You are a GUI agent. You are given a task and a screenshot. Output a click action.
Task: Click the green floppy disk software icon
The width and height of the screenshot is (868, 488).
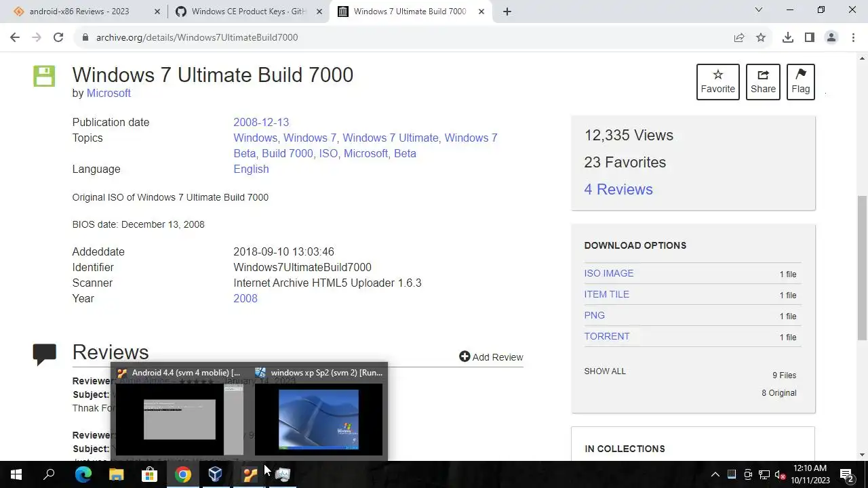pyautogui.click(x=44, y=76)
